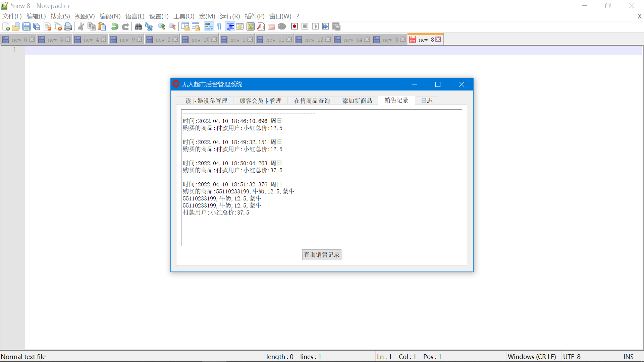Open the 设置(T) menu
This screenshot has width=644, height=362.
pos(159,16)
